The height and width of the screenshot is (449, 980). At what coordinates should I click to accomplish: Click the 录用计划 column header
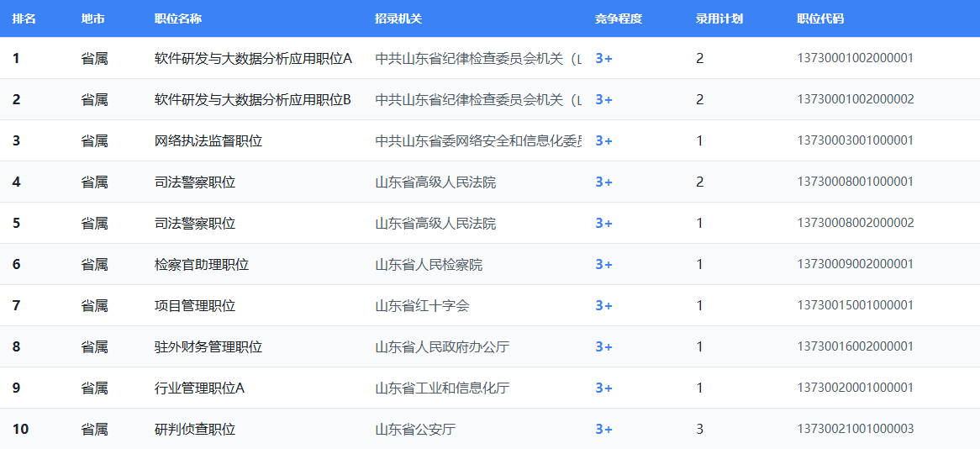click(x=719, y=18)
